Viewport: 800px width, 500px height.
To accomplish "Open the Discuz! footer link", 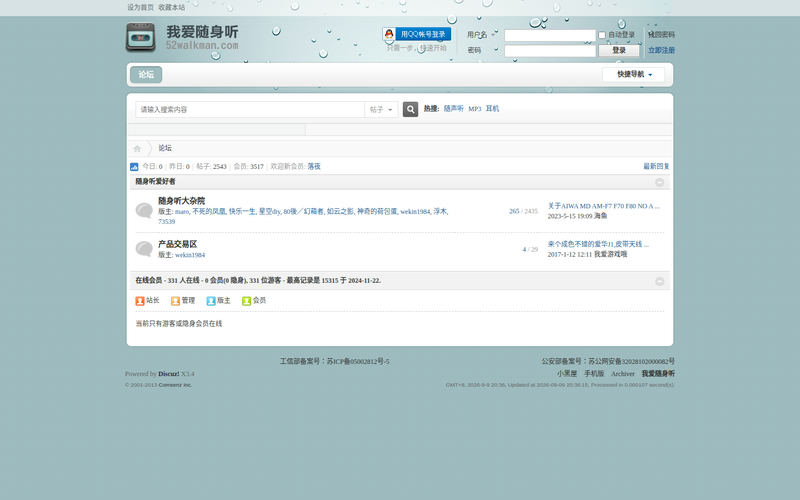I will click(168, 374).
